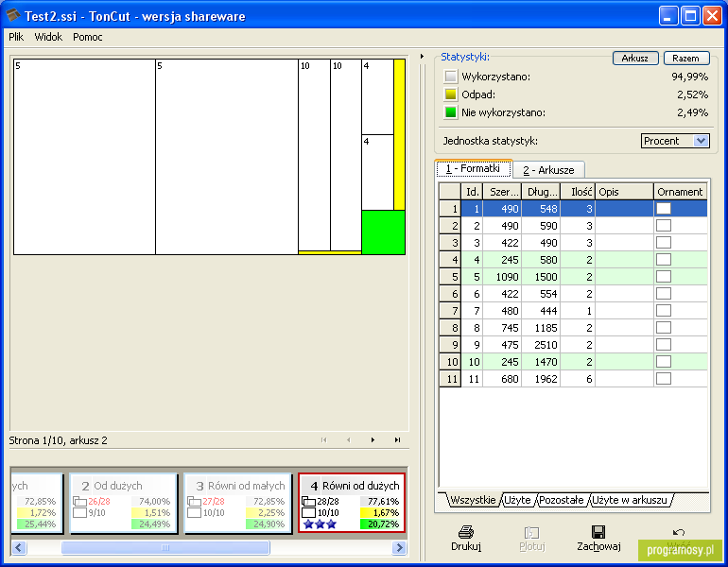Image resolution: width=728 pixels, height=567 pixels.
Task: Click the first large piece labeled 5
Action: point(84,157)
